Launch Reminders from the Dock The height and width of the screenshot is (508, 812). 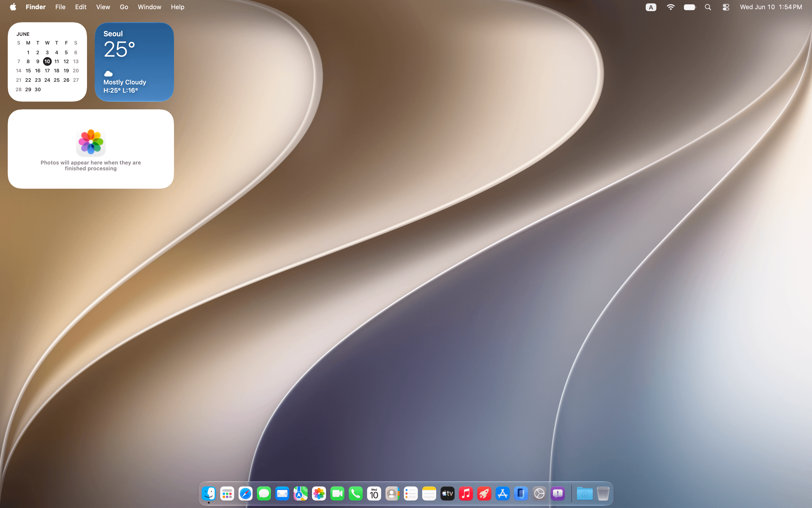[411, 493]
